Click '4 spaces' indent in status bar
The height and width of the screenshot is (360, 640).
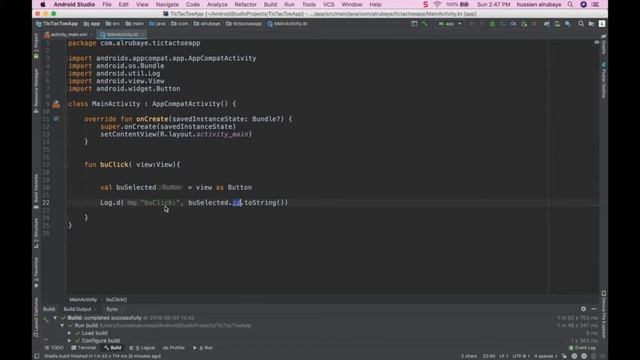pos(546,356)
